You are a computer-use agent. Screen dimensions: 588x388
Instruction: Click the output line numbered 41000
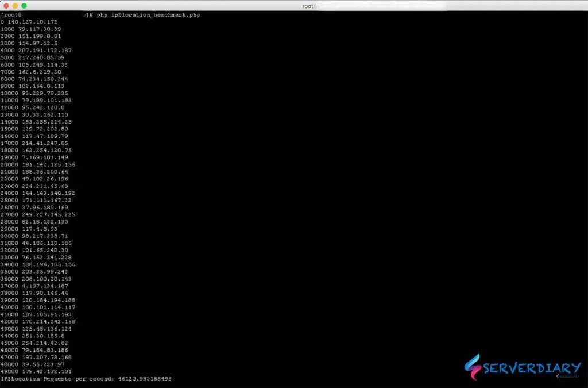coord(36,314)
